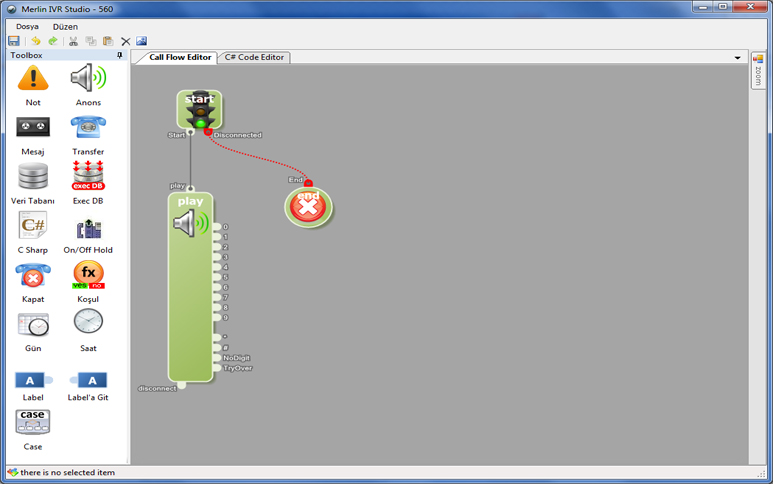Click the image export toolbar icon
The height and width of the screenshot is (484, 773).
point(141,41)
